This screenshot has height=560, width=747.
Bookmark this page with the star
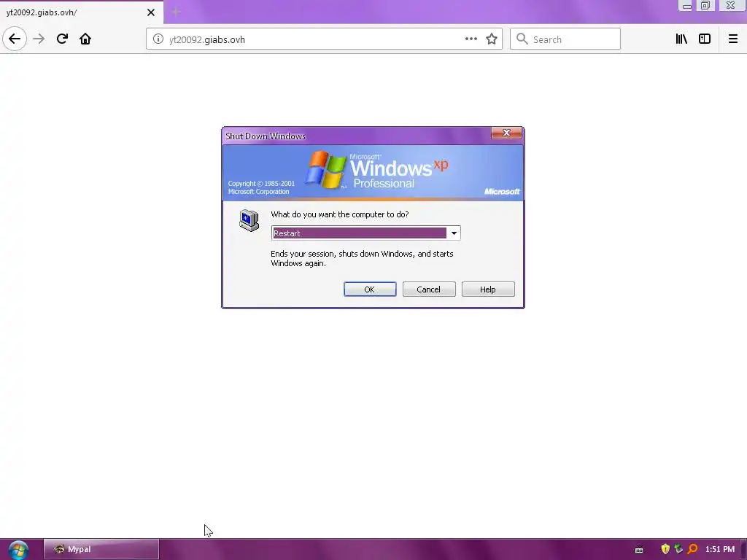click(492, 39)
